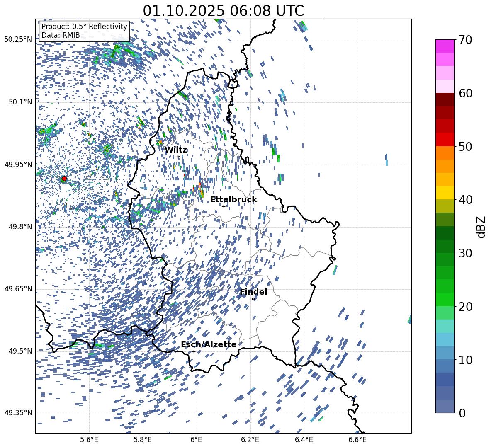Click the Product: 0.5° Reflectivity text
Image resolution: width=491 pixels, height=448 pixels.
(x=84, y=26)
